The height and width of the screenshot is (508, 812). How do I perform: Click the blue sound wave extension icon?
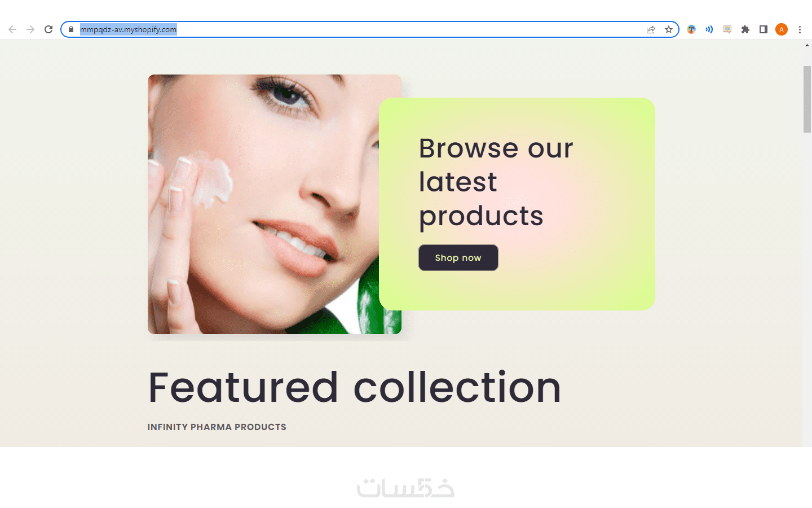[709, 29]
